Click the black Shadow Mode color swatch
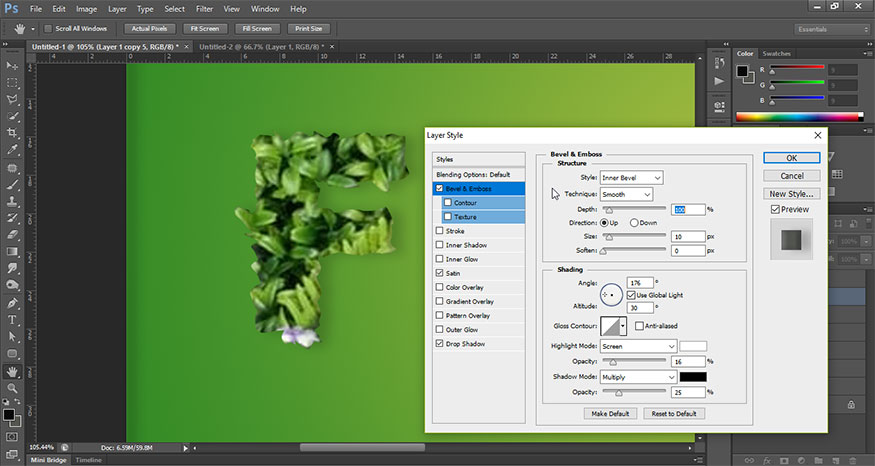Screen dimensions: 875x466 click(x=693, y=376)
